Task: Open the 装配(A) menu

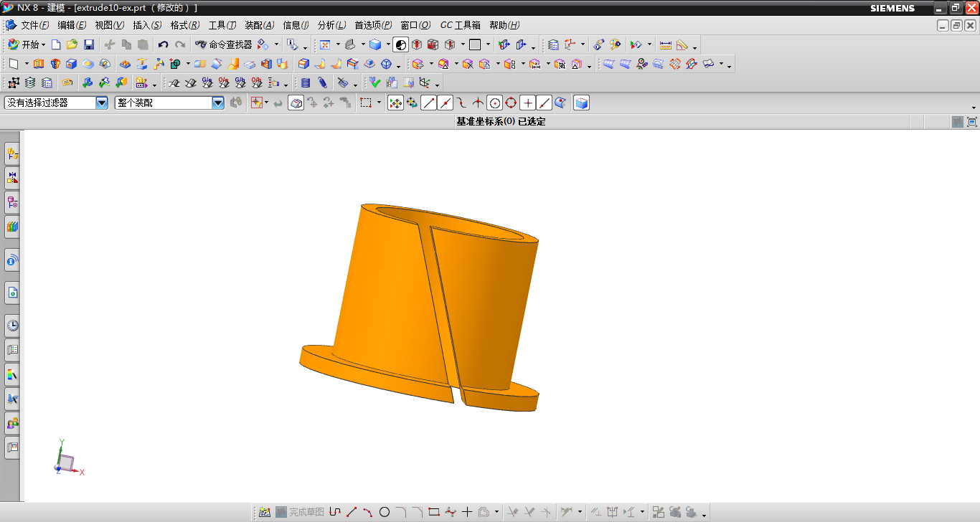Action: click(x=260, y=25)
